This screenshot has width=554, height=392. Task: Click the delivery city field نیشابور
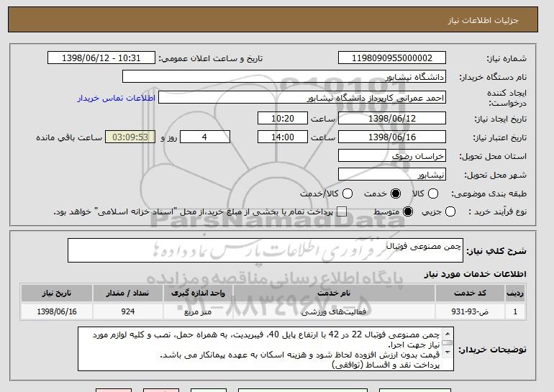pyautogui.click(x=392, y=175)
